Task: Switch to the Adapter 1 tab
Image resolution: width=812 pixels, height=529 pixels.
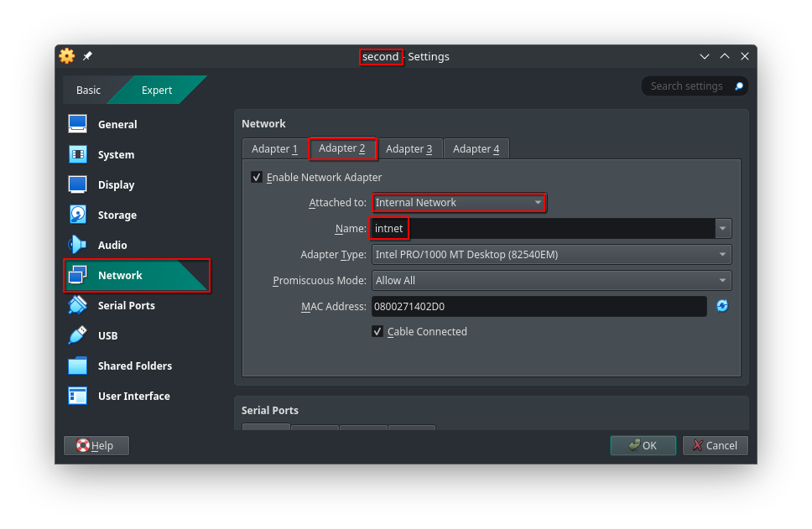Action: click(274, 149)
